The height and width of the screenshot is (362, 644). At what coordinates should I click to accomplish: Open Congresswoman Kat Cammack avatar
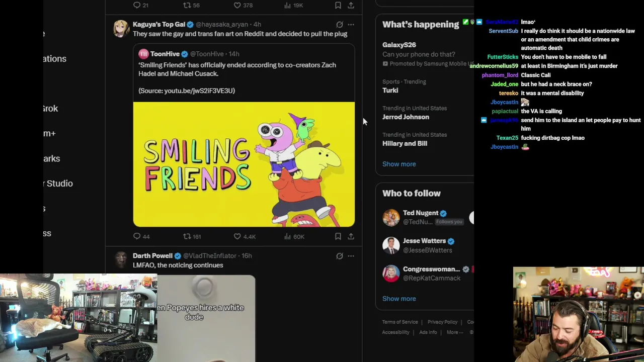tap(391, 274)
